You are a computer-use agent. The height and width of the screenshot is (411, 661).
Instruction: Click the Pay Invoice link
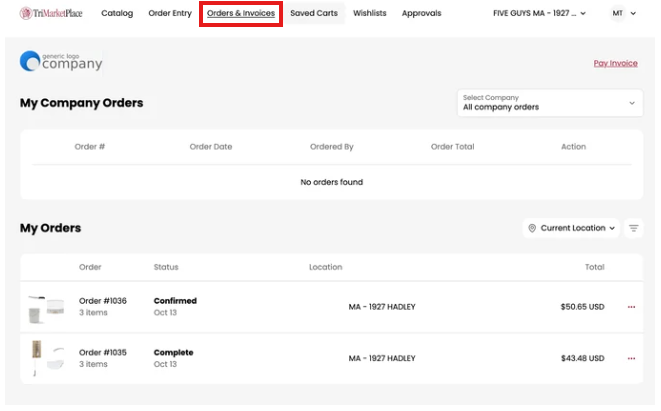[615, 63]
